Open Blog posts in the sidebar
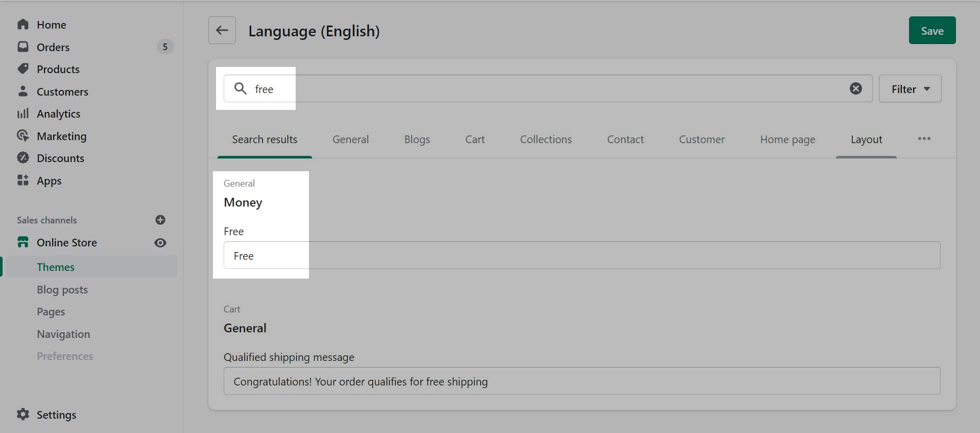This screenshot has height=433, width=980. 62,289
